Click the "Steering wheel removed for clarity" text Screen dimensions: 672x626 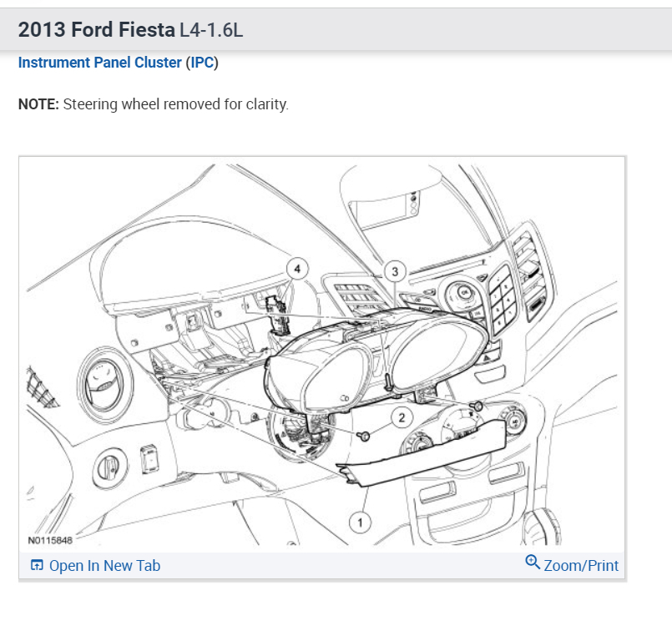175,105
